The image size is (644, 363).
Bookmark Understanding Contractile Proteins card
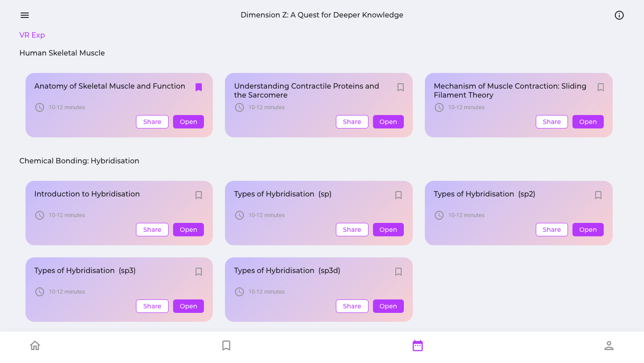[x=401, y=87]
